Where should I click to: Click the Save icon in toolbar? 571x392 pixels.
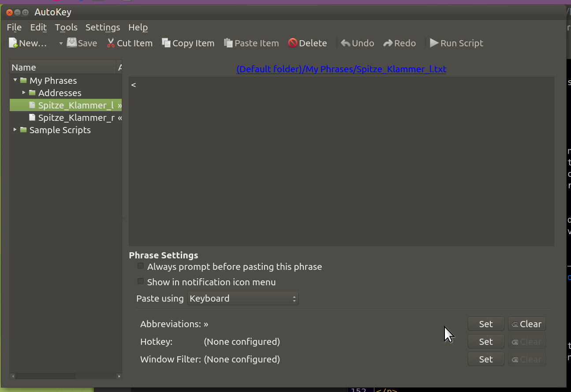[72, 43]
